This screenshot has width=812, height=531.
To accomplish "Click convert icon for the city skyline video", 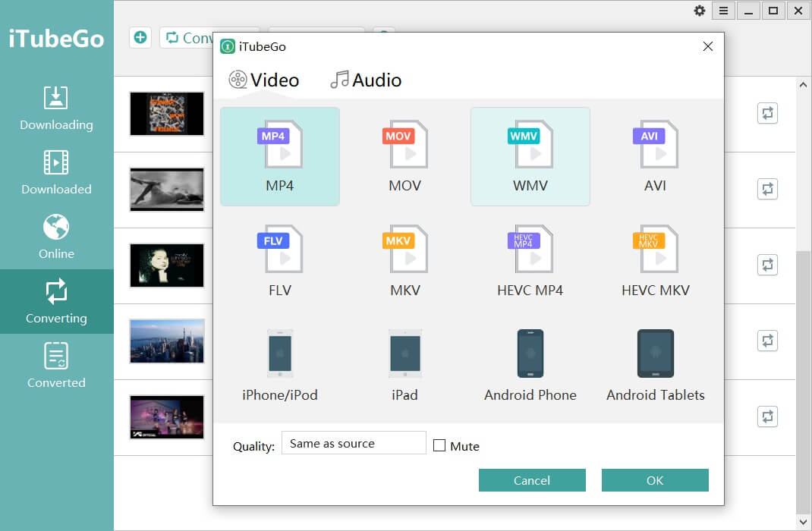I will coord(767,341).
